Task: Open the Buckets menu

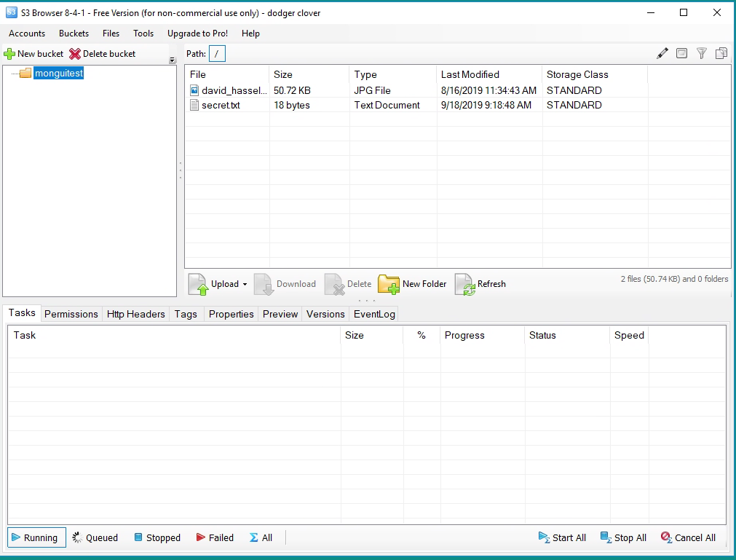Action: pos(74,33)
